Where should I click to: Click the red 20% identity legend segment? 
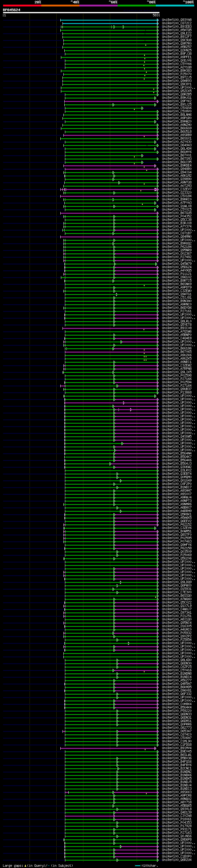22,6
